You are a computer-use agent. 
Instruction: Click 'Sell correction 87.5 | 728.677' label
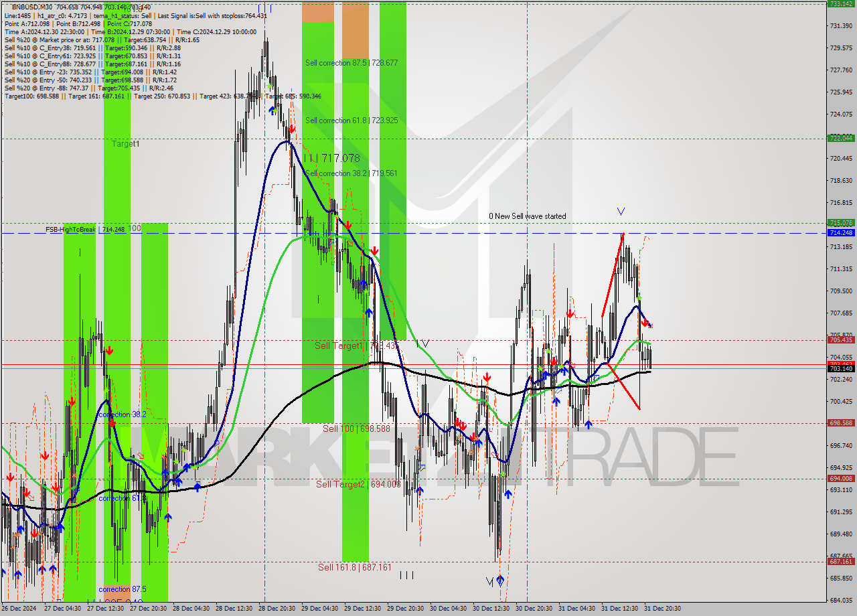tap(352, 63)
